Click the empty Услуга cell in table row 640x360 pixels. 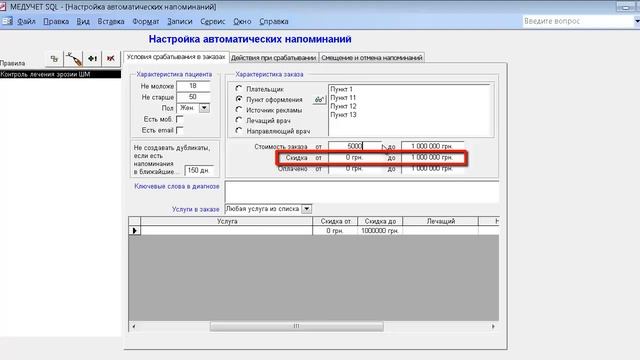227,231
